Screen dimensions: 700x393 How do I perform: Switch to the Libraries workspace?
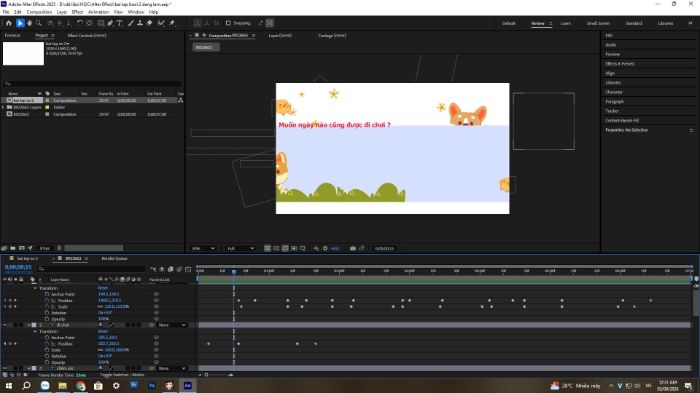(665, 23)
